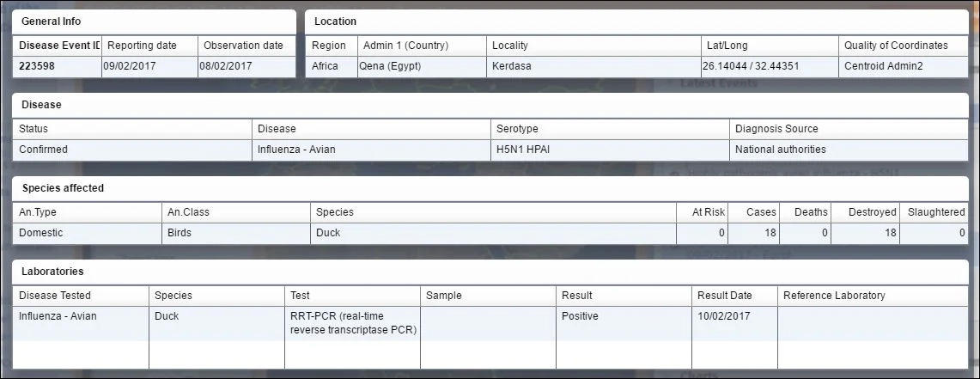Select the Laboratories panel header
980x379 pixels.
pos(490,272)
